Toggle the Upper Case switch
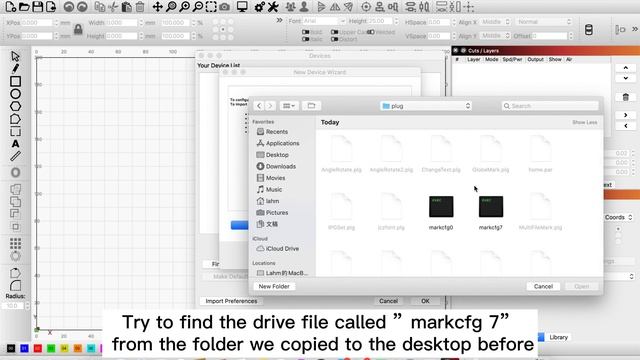 [x=335, y=32]
